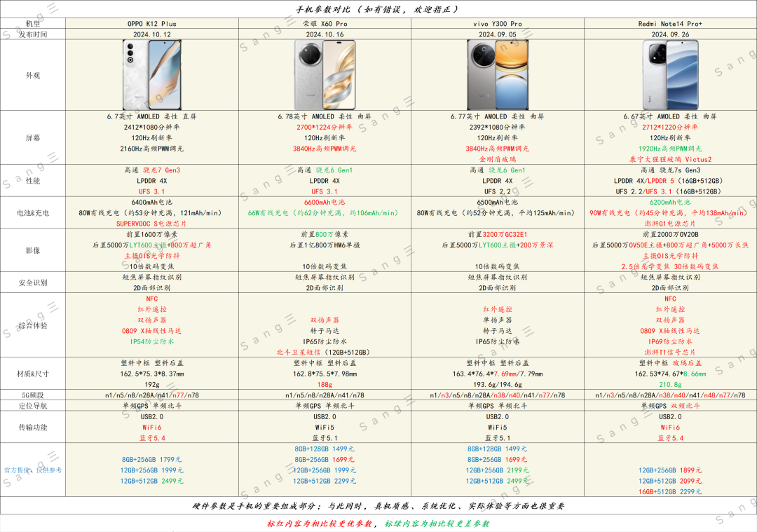
Task: Select the "定位导航" row label
Action: point(33,406)
